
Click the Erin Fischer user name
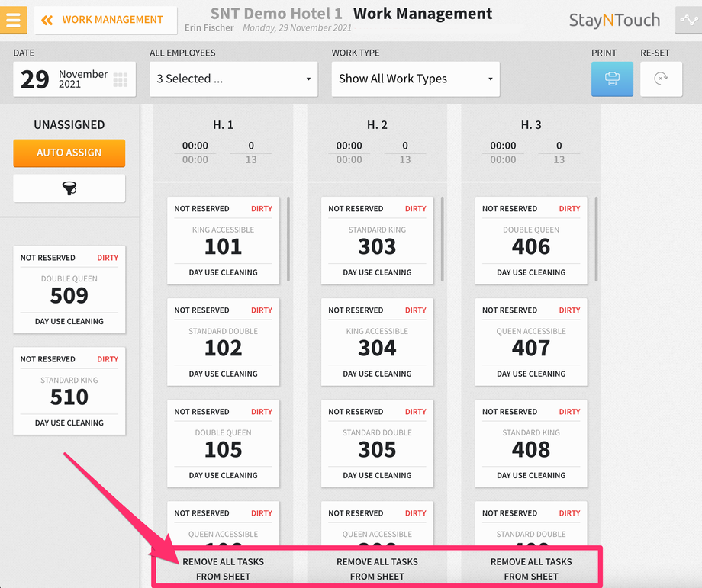[209, 27]
